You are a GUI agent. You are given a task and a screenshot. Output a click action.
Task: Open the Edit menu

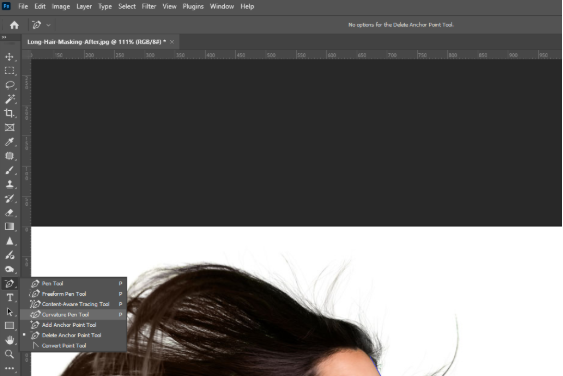tap(40, 6)
